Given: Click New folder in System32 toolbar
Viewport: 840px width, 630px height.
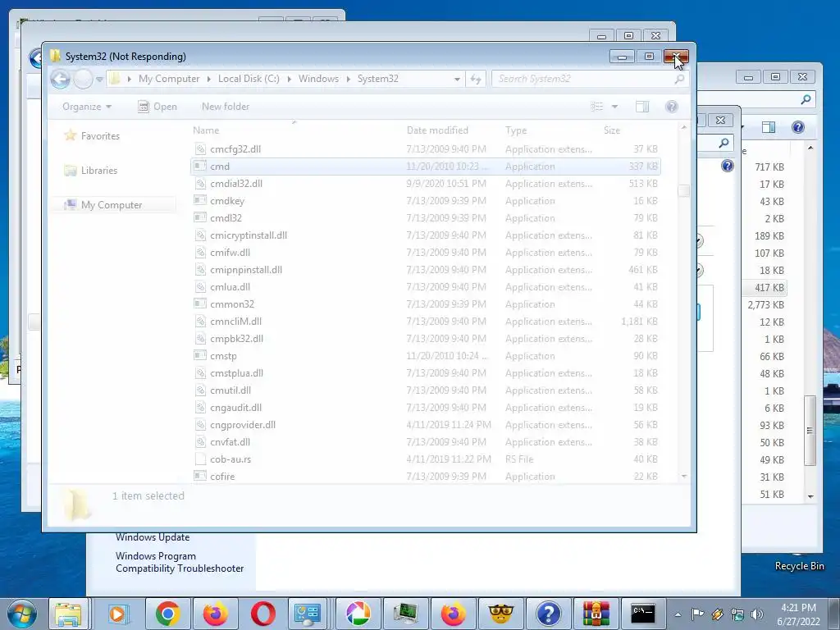Looking at the screenshot, I should [226, 107].
